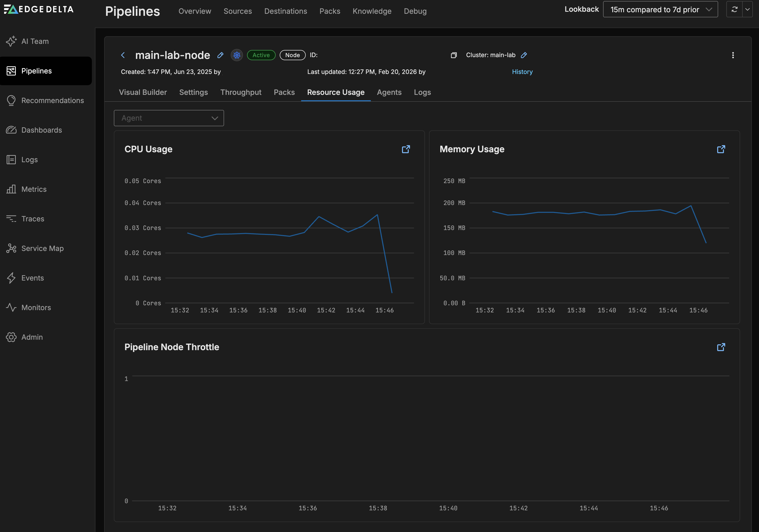Screen dimensions: 759x532
Task: Expand Pipeline Node Throttle chart externally
Action: coord(721,347)
